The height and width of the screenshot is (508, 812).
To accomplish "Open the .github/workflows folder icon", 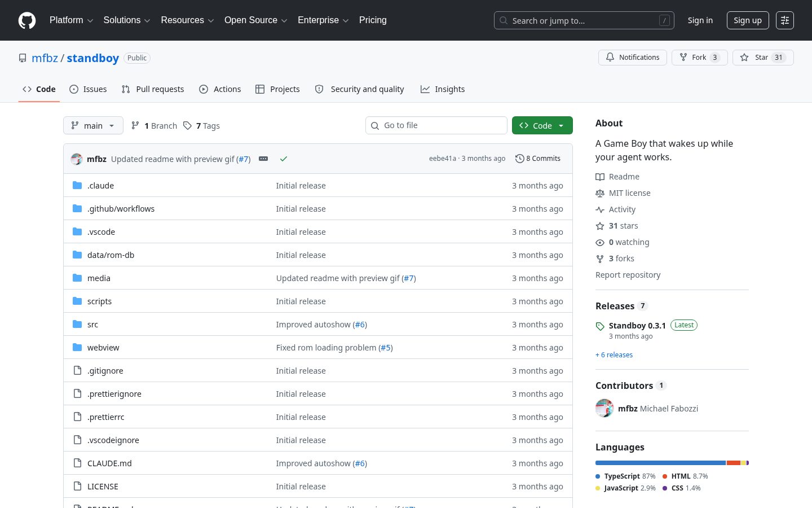I will 77,208.
